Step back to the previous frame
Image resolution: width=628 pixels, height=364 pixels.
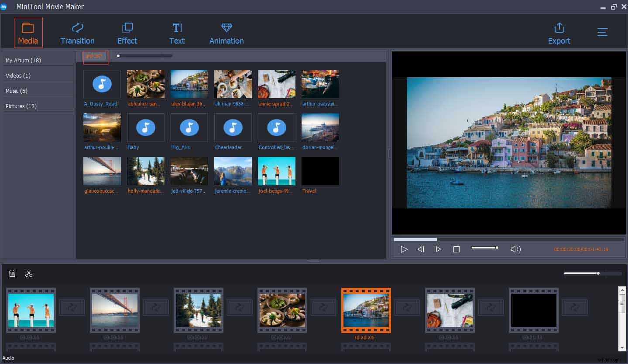tap(420, 249)
